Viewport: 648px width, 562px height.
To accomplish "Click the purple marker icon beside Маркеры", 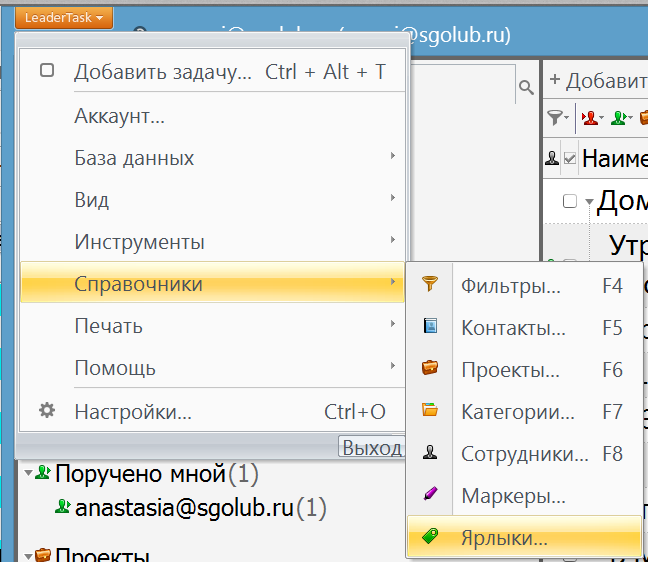I will (x=430, y=495).
